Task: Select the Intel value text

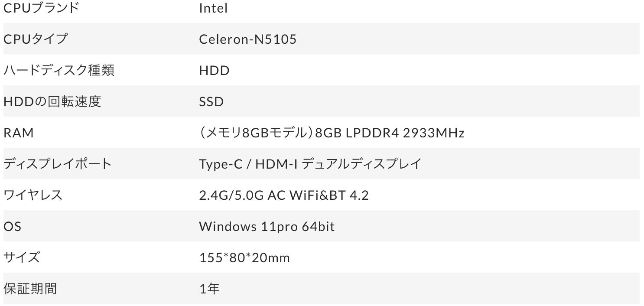Action: click(x=213, y=8)
